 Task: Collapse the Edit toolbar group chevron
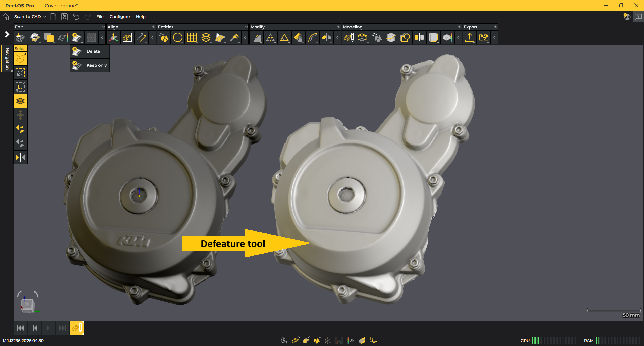tap(102, 38)
